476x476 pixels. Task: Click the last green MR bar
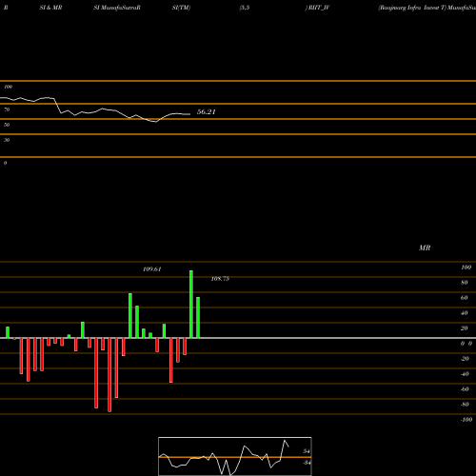click(x=198, y=317)
